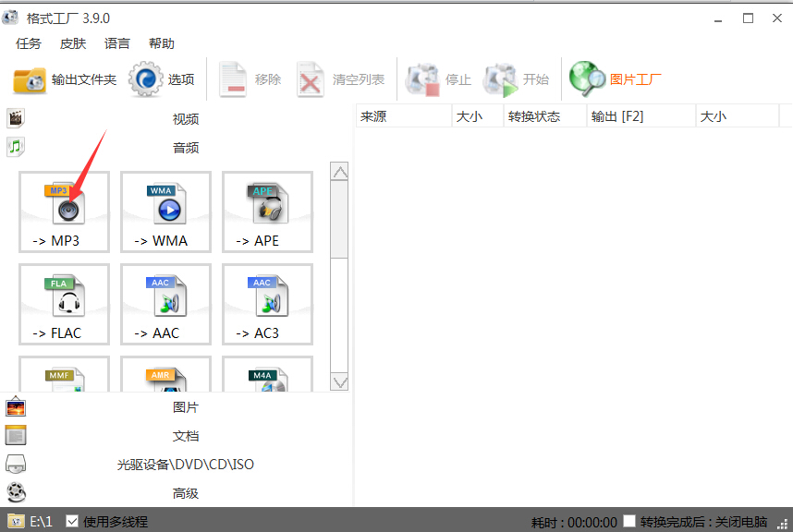Viewport: 793px width, 532px height.
Task: Open 图片工厂 Picture Factory link
Action: [615, 79]
